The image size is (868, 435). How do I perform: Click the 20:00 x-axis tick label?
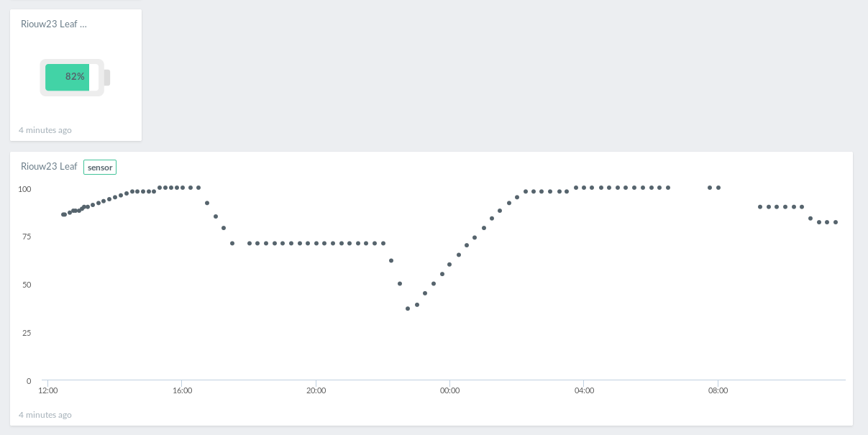click(316, 391)
